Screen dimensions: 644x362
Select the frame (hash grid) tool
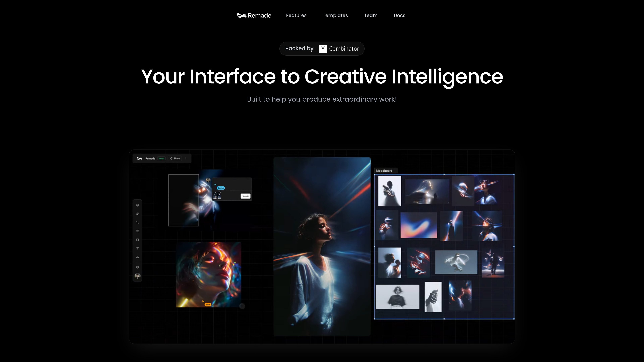[x=138, y=231]
